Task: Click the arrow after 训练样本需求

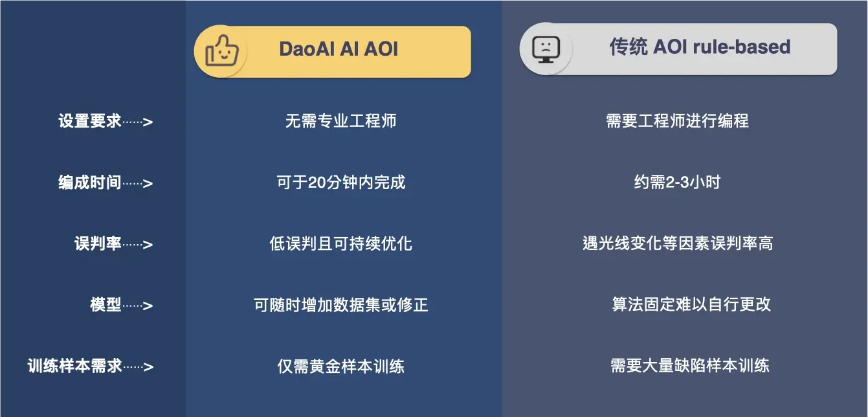Action: [x=138, y=367]
